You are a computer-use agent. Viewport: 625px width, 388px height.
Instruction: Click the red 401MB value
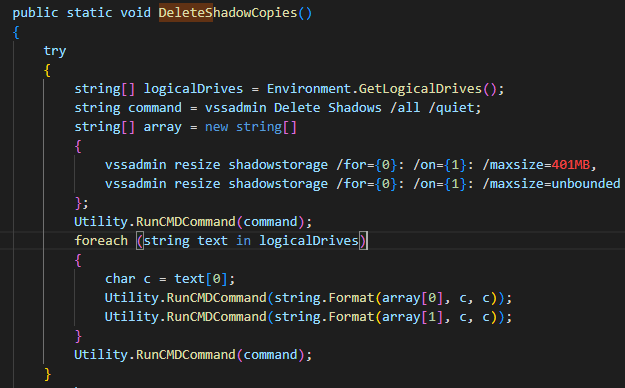coord(570,165)
